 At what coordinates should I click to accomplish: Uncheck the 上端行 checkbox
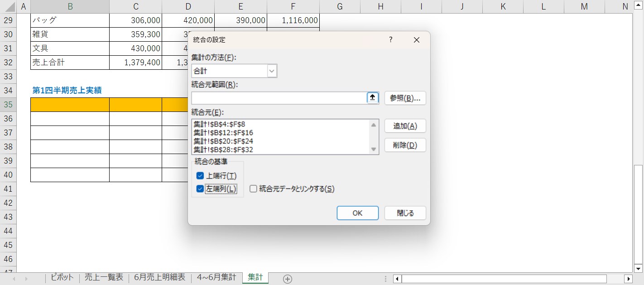200,176
